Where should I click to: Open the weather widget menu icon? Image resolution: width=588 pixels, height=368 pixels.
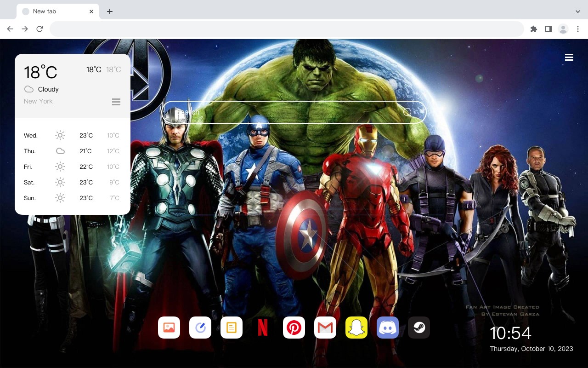[x=116, y=102]
